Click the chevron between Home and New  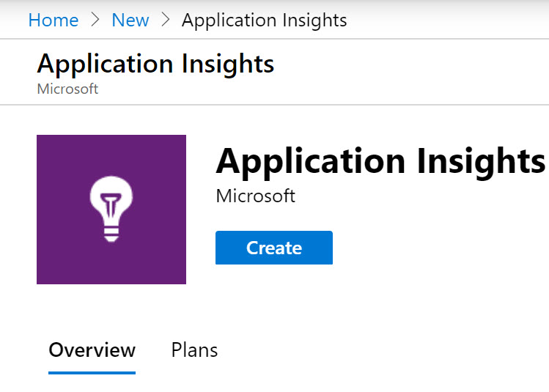[95, 21]
